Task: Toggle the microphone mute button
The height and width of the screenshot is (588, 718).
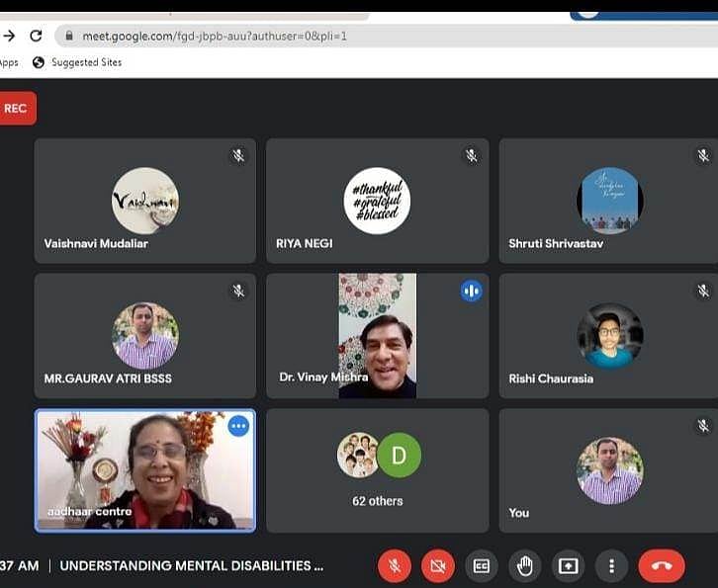Action: (394, 566)
